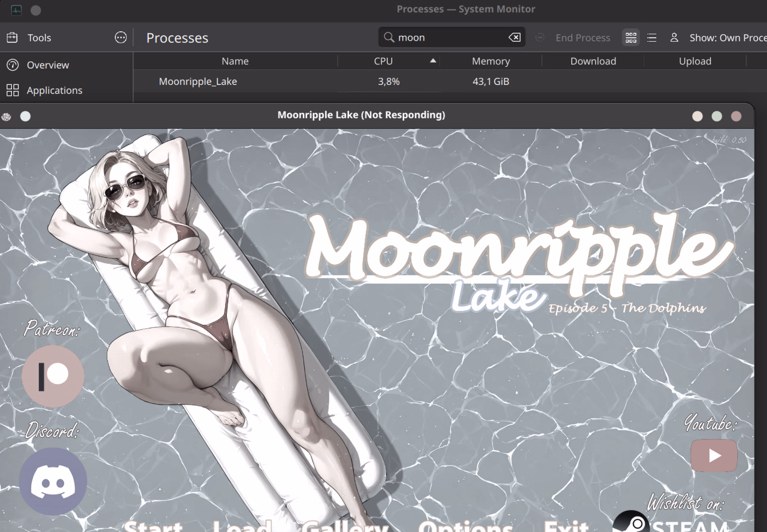
Task: Minimize the Moonripple Lake window
Action: coord(697,116)
